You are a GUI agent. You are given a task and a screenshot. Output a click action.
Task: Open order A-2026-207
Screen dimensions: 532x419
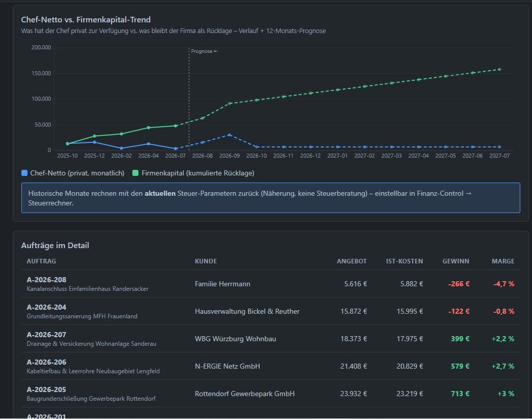point(46,335)
